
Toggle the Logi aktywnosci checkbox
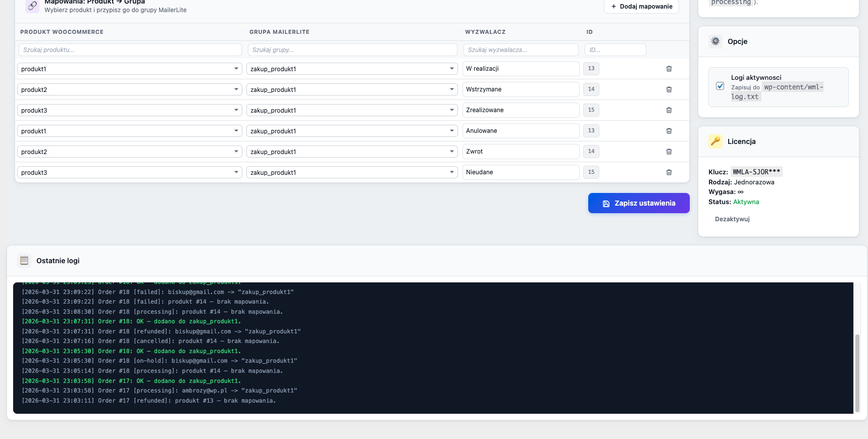(720, 86)
